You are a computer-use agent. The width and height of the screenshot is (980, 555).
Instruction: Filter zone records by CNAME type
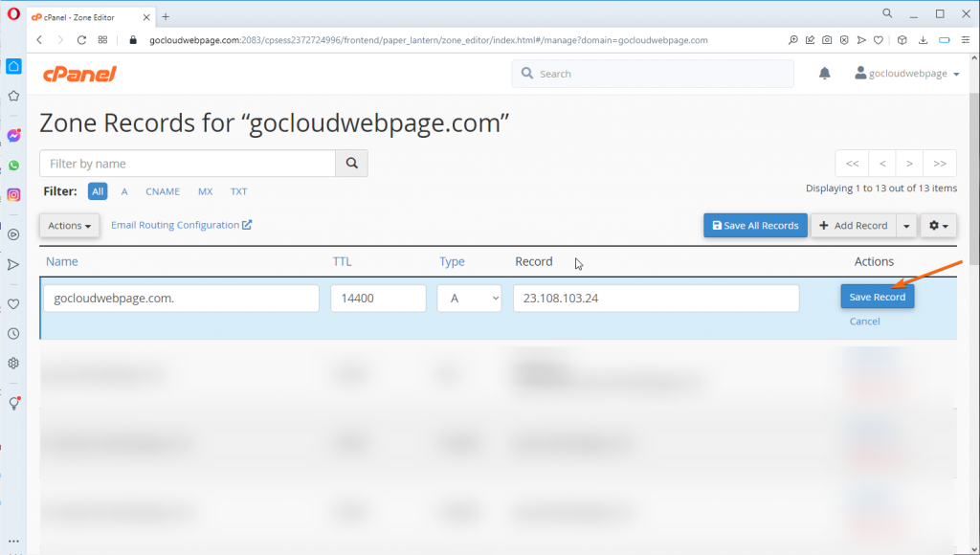point(162,191)
